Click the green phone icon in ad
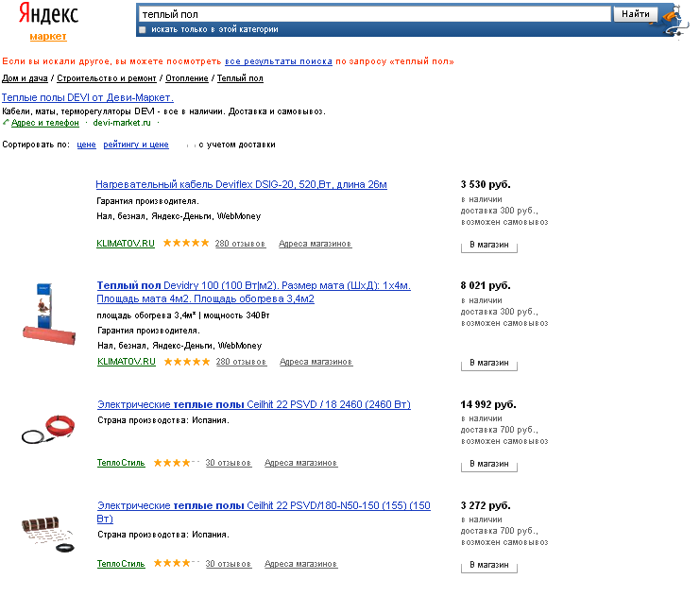Image resolution: width=700 pixels, height=596 pixels. coord(6,123)
